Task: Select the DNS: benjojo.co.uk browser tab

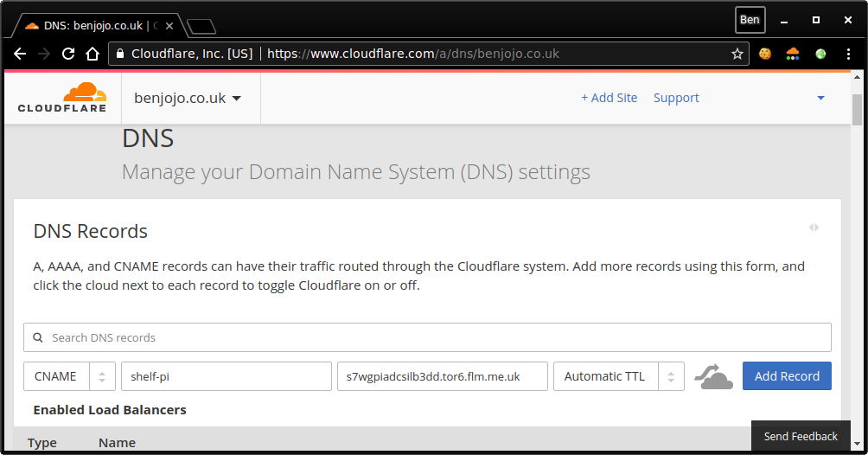Action: click(x=95, y=25)
